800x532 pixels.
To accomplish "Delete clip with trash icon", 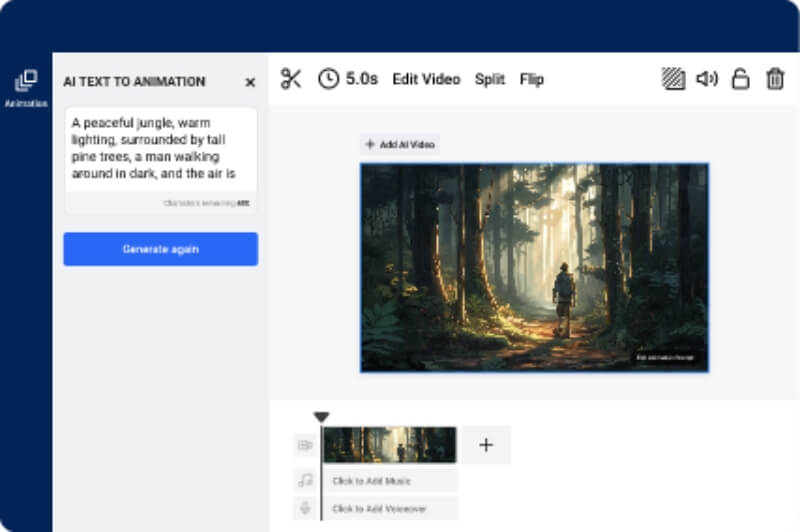I will click(775, 79).
